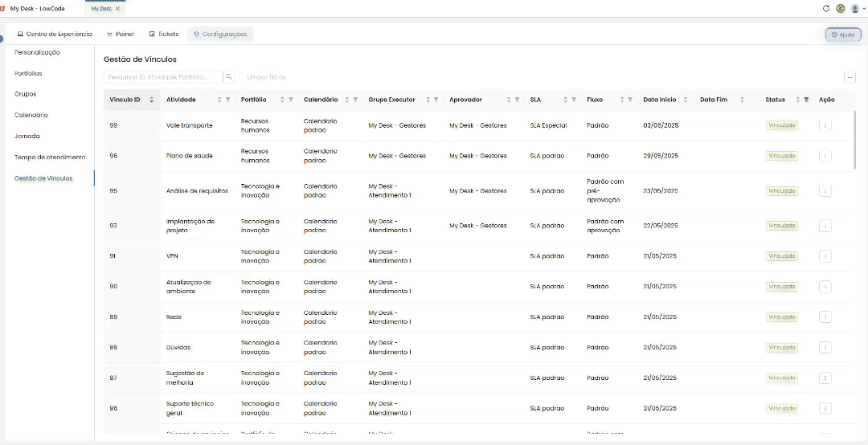Select Gestão de Vínculos in the sidebar
This screenshot has width=868, height=445.
tap(43, 178)
